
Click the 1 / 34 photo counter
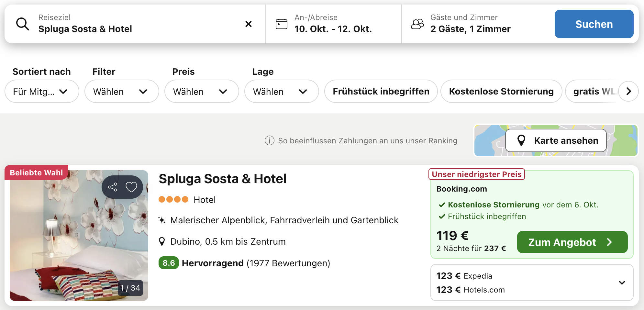click(130, 288)
